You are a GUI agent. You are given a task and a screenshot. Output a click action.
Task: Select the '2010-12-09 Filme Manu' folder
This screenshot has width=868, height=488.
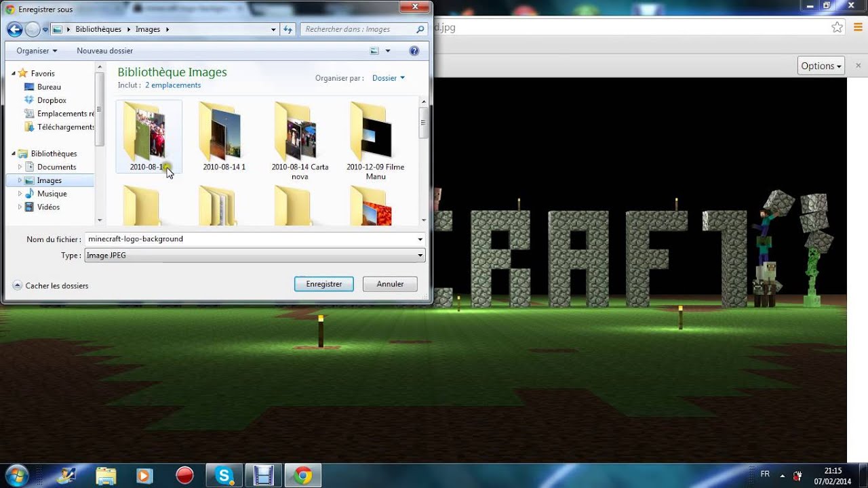[x=375, y=142]
